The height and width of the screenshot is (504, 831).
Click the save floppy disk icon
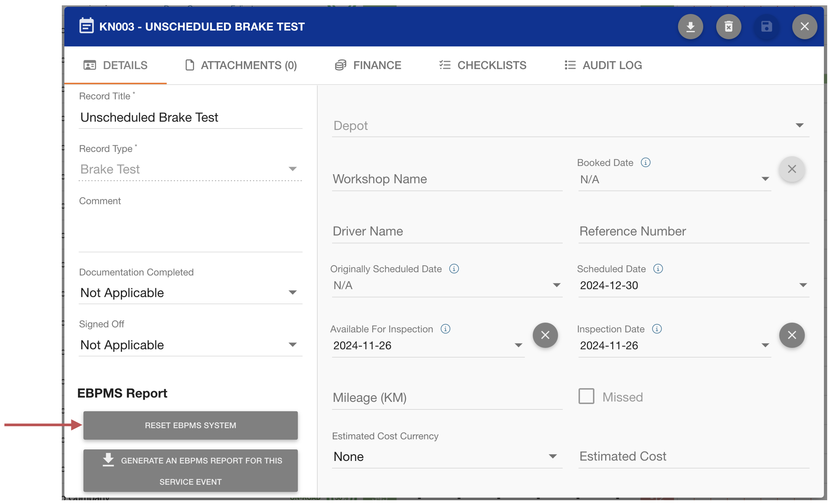tap(766, 27)
